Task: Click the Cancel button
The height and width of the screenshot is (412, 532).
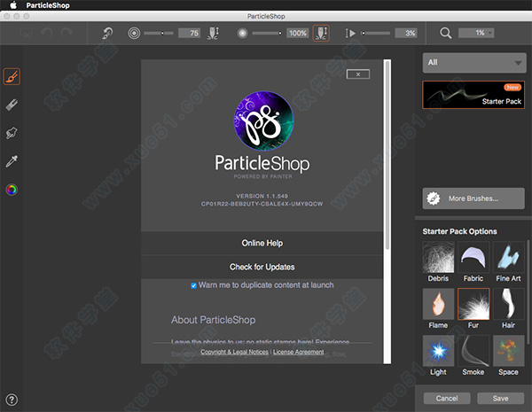Action: [447, 399]
